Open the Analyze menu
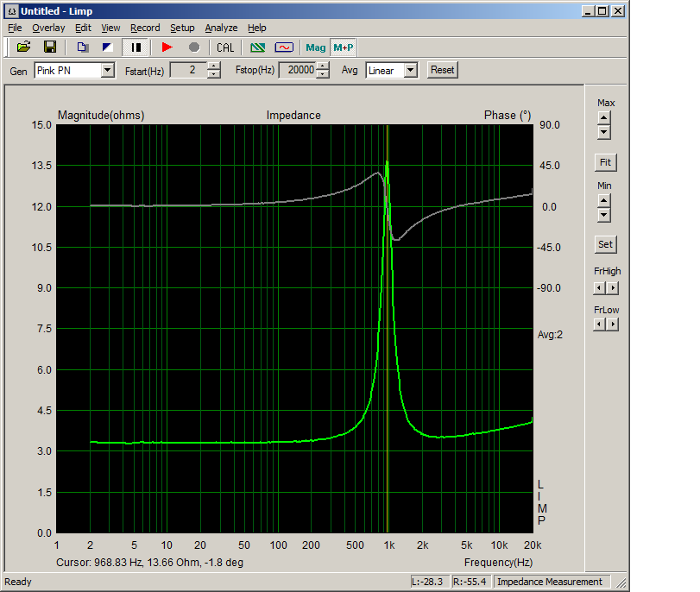The image size is (700, 592). coord(221,28)
